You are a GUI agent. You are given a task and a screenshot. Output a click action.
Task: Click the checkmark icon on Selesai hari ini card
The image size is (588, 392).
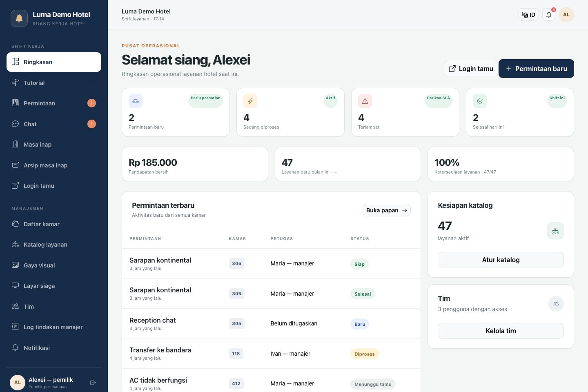(x=480, y=101)
